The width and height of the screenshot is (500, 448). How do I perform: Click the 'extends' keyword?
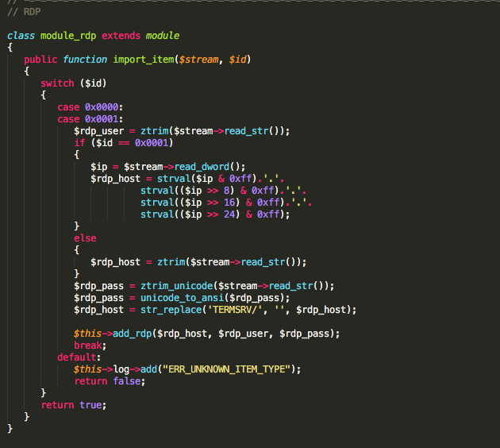[121, 36]
